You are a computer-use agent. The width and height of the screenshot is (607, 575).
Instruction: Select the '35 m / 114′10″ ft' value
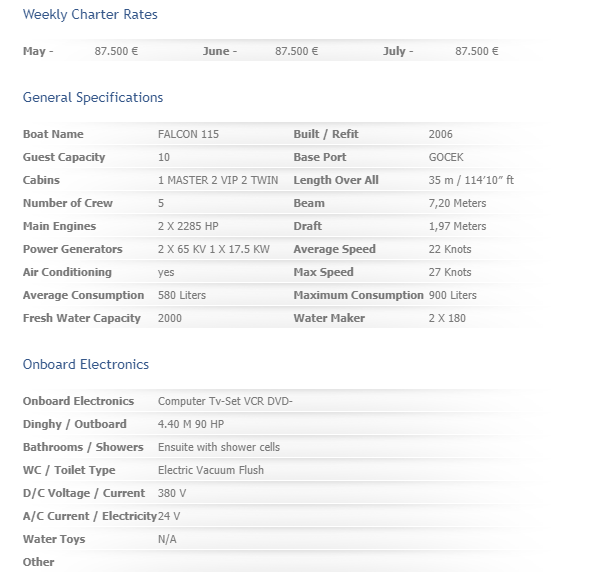click(x=471, y=180)
